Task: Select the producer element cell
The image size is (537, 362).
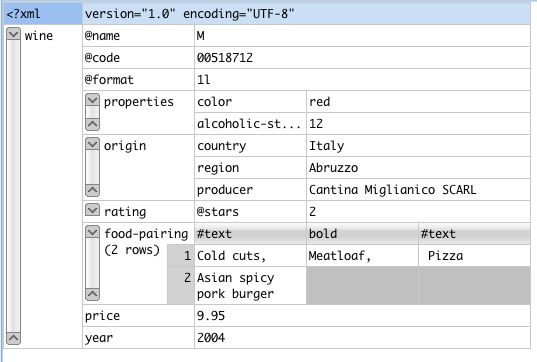Action: tap(250, 189)
